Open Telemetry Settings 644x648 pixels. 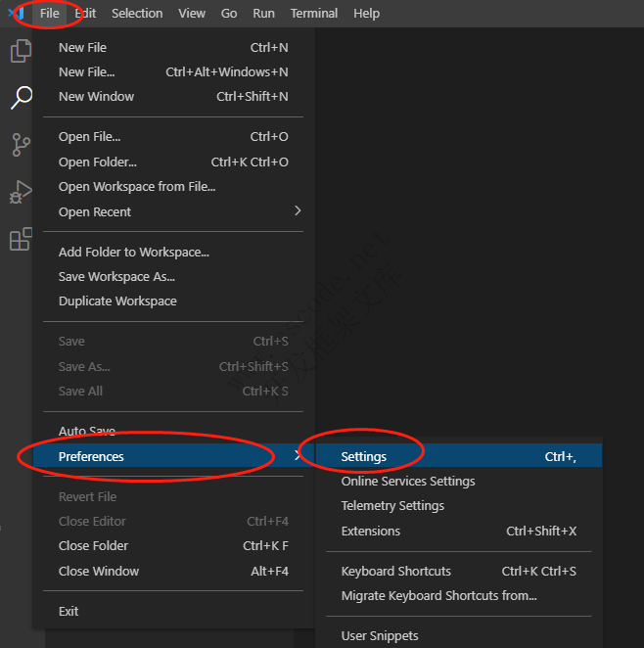pyautogui.click(x=458, y=506)
